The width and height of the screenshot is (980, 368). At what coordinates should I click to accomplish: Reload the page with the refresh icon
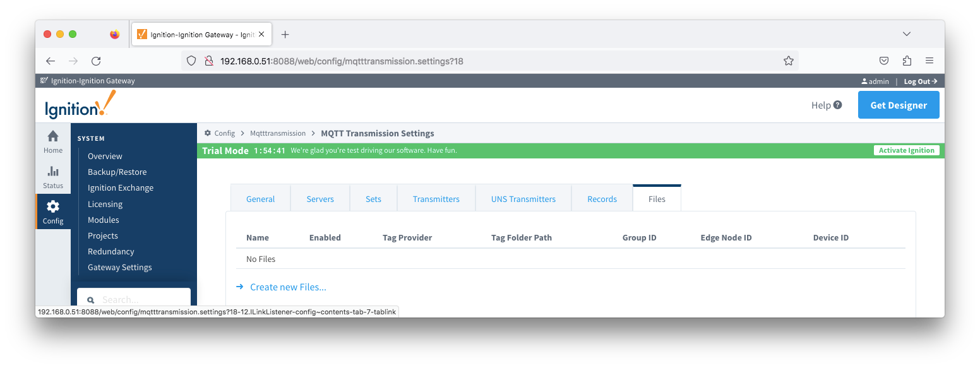(96, 61)
